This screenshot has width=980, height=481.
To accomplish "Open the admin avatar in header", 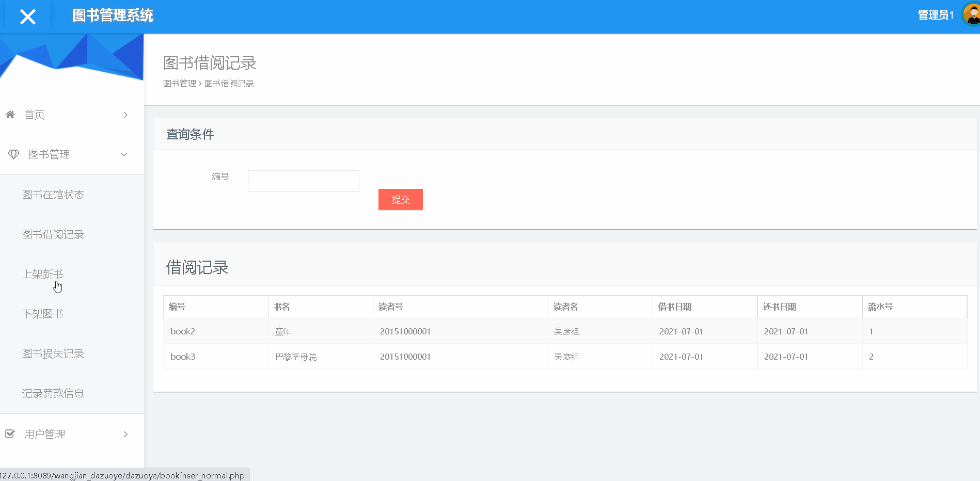I will point(972,14).
